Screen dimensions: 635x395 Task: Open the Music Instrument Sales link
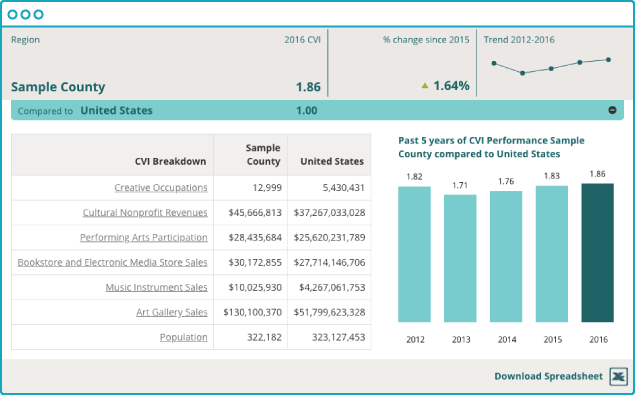click(x=156, y=287)
